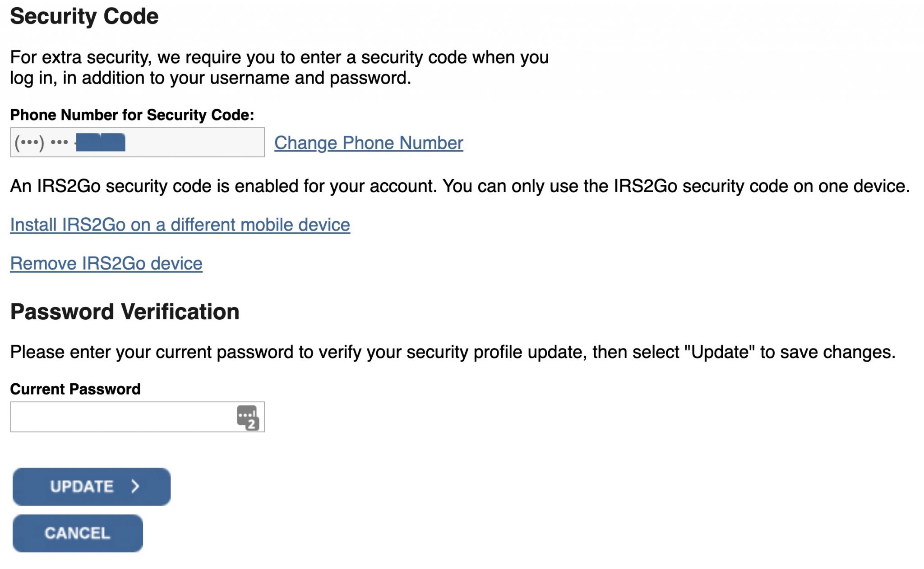Click the number 2 badge on password icon

coord(252,424)
